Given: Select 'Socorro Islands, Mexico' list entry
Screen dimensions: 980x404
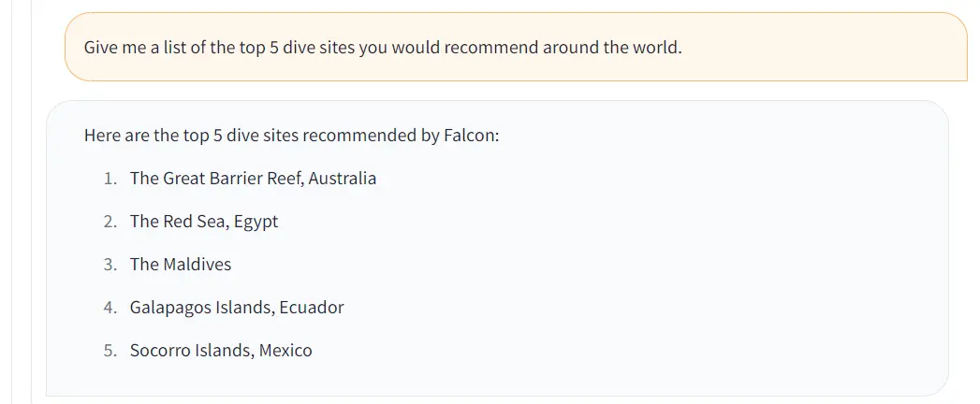Looking at the screenshot, I should coord(221,351).
